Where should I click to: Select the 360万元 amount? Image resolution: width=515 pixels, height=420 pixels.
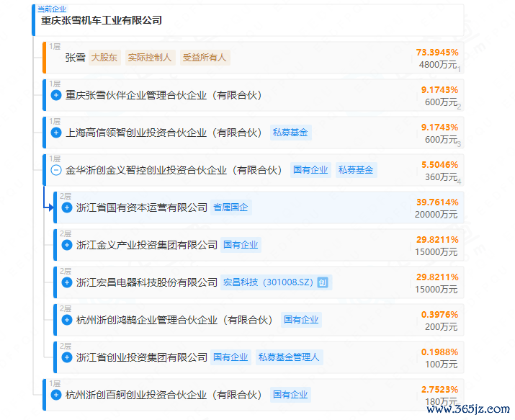[x=441, y=177]
